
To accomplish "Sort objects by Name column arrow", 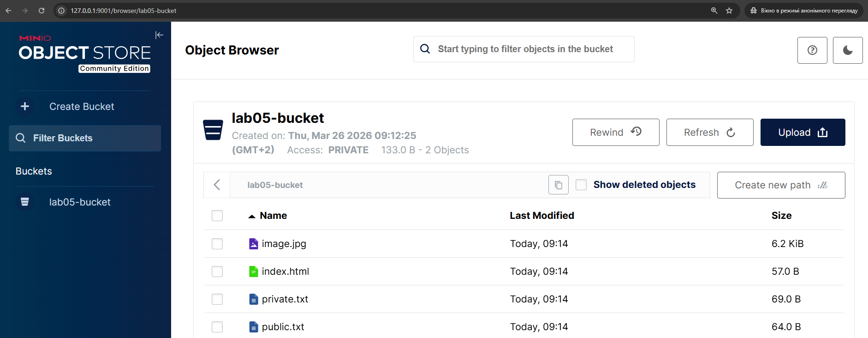I will coord(252,216).
